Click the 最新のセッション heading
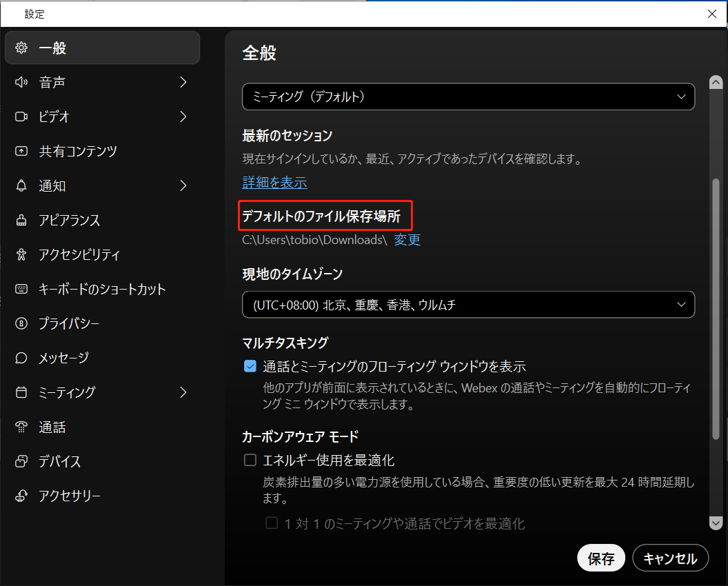The width and height of the screenshot is (728, 586). pyautogui.click(x=287, y=136)
